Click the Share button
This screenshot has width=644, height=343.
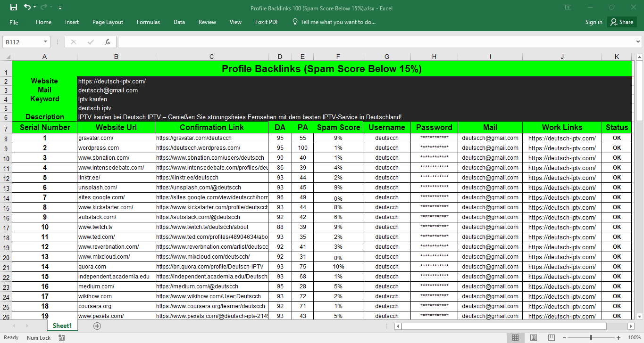(x=621, y=22)
